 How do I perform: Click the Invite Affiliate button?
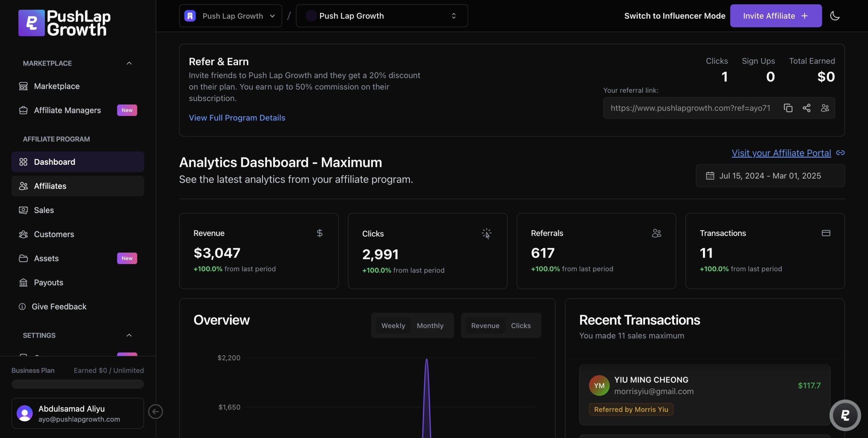coord(775,16)
